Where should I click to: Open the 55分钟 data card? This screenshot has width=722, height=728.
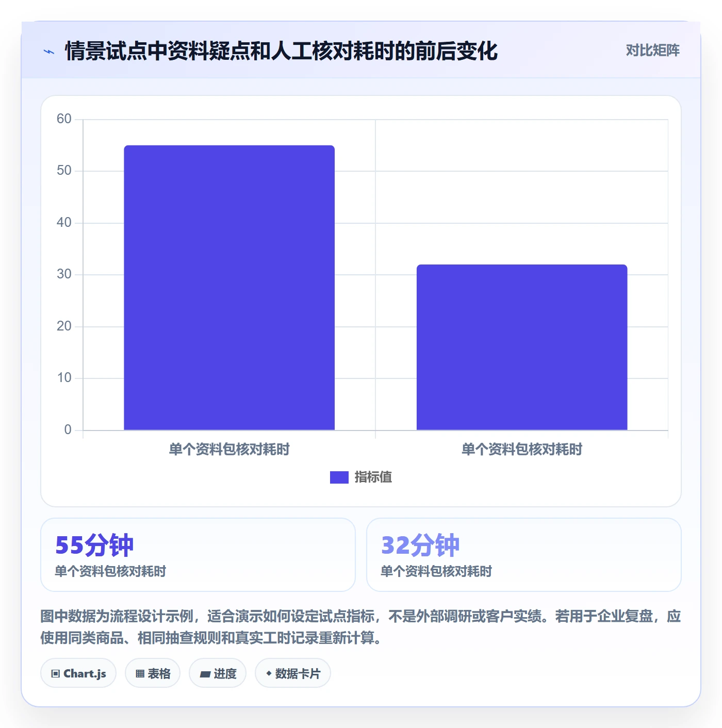point(198,555)
